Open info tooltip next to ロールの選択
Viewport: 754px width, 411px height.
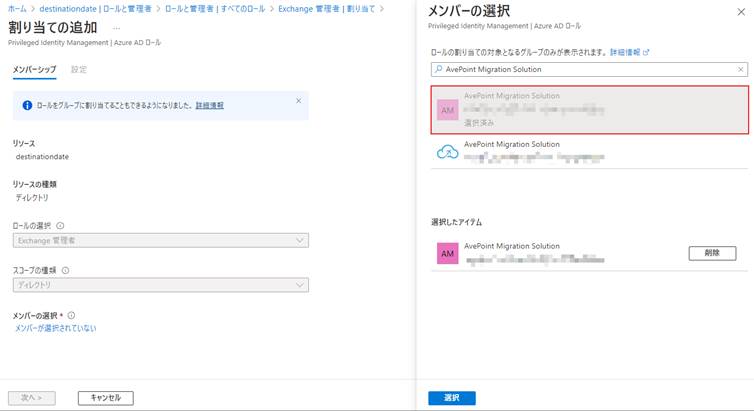(60, 225)
